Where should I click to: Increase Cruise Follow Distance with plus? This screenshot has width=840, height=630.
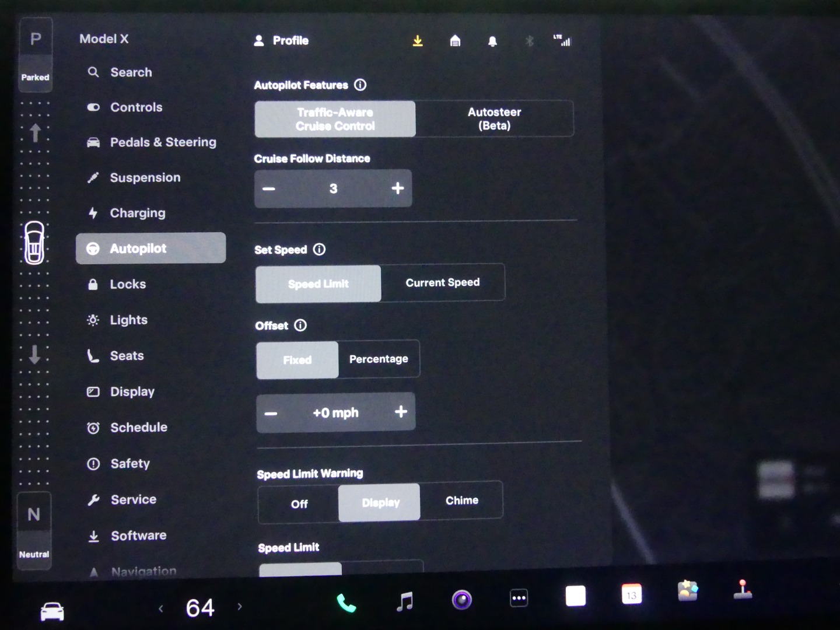tap(398, 188)
